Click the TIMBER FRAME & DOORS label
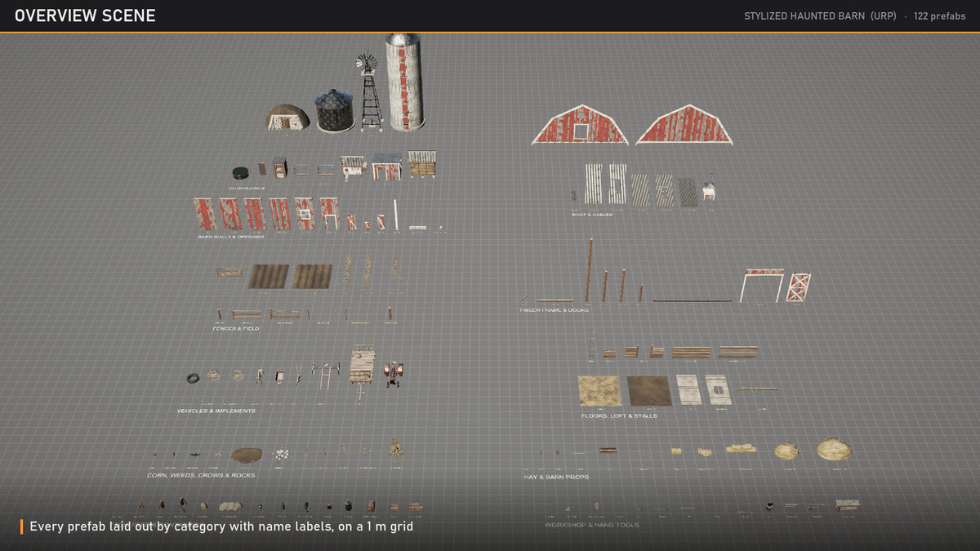The image size is (980, 551). [554, 310]
